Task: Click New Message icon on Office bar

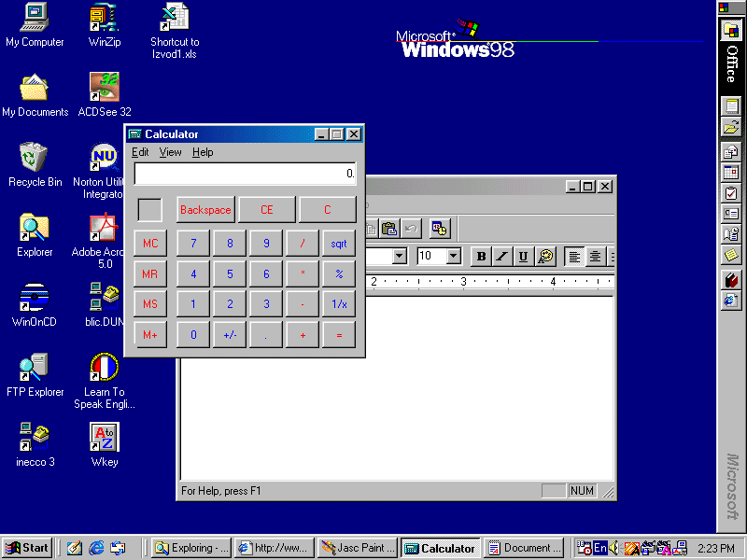Action: [x=731, y=152]
